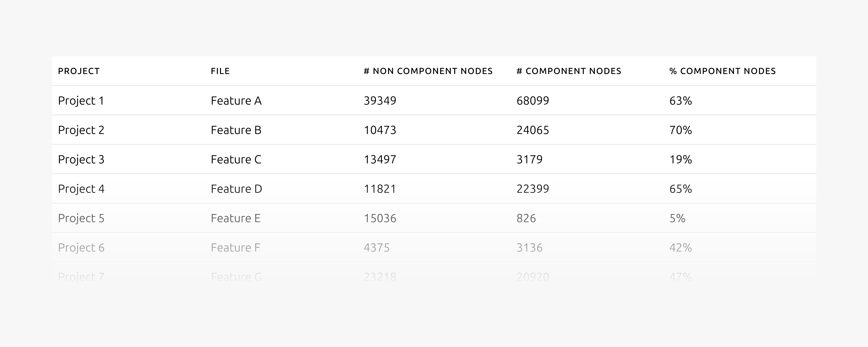This screenshot has width=868, height=347.
Task: Click the 42% value in Project 6 row
Action: (681, 248)
